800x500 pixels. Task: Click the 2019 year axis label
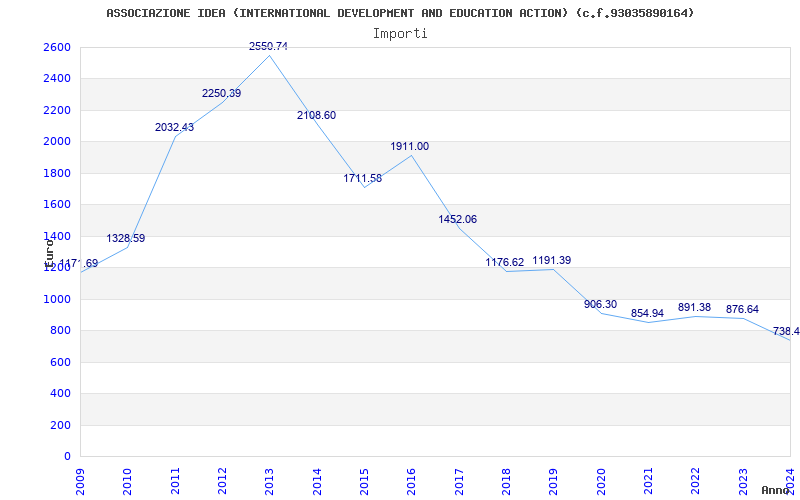coord(554,482)
